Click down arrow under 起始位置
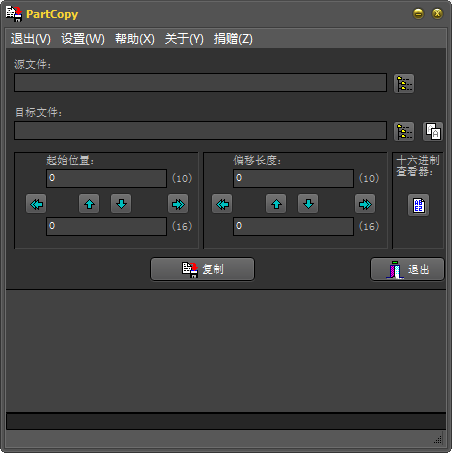Image resolution: width=452 pixels, height=453 pixels. coord(121,204)
